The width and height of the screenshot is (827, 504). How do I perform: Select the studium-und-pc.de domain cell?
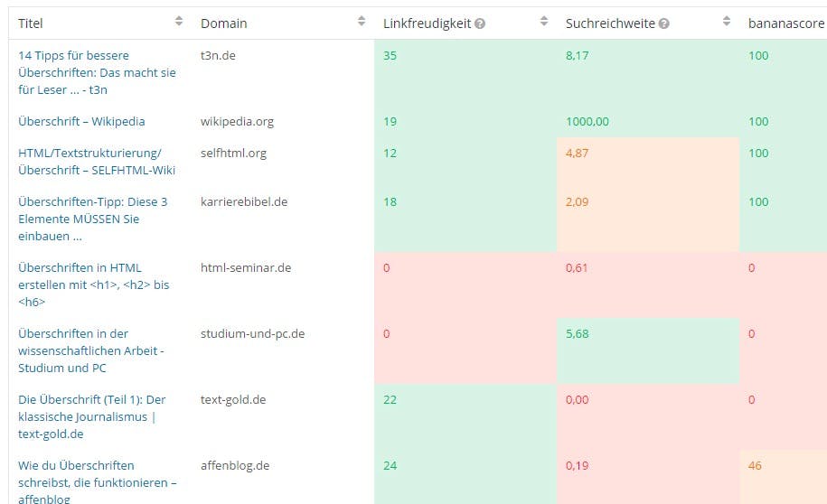click(253, 333)
